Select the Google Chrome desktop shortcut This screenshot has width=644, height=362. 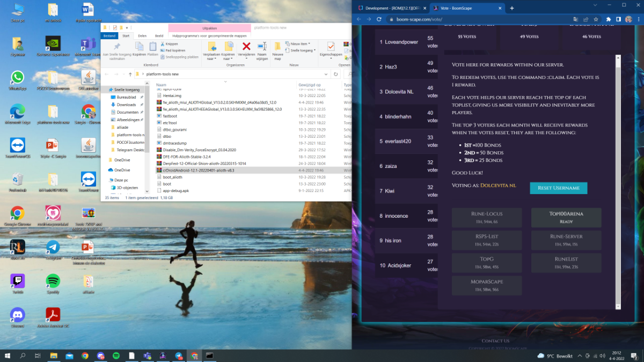point(17,216)
